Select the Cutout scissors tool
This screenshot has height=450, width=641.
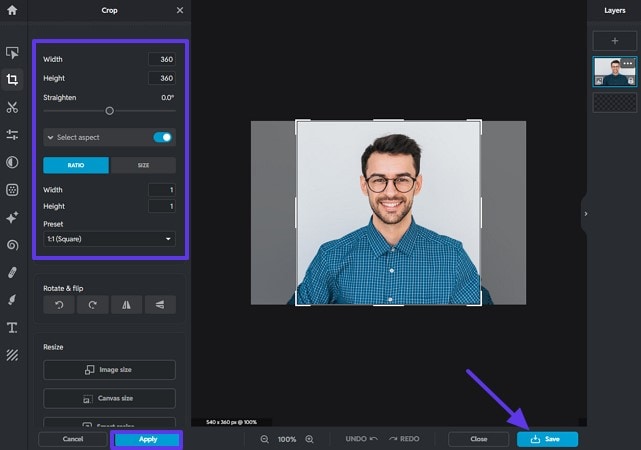[x=12, y=107]
